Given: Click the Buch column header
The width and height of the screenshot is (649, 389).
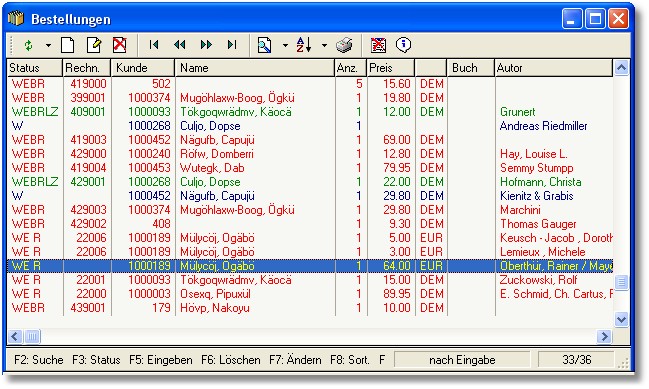Looking at the screenshot, I should [471, 68].
